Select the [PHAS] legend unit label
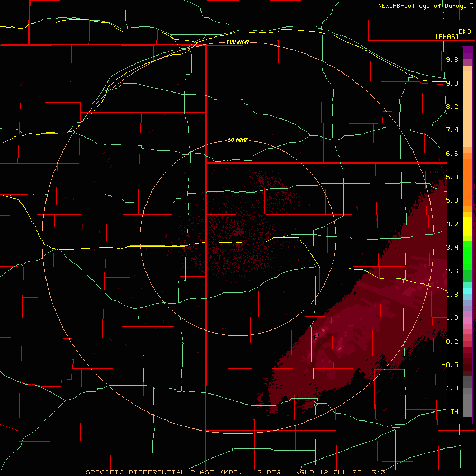The image size is (476, 476). tap(447, 36)
